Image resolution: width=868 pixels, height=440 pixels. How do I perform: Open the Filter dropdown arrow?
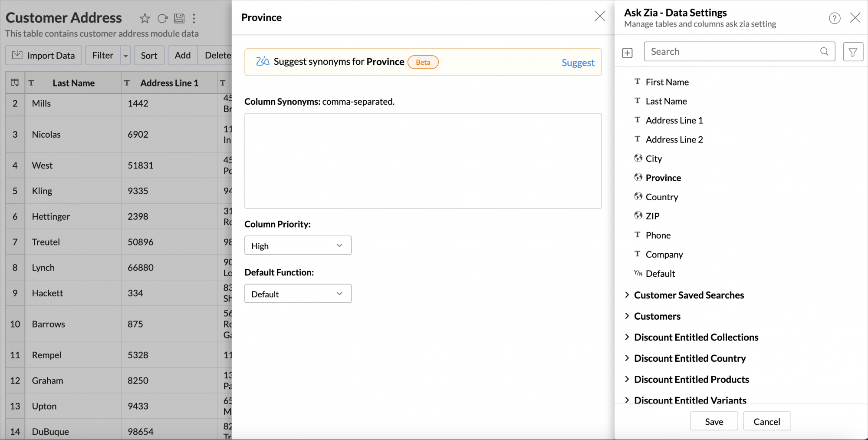coord(125,56)
